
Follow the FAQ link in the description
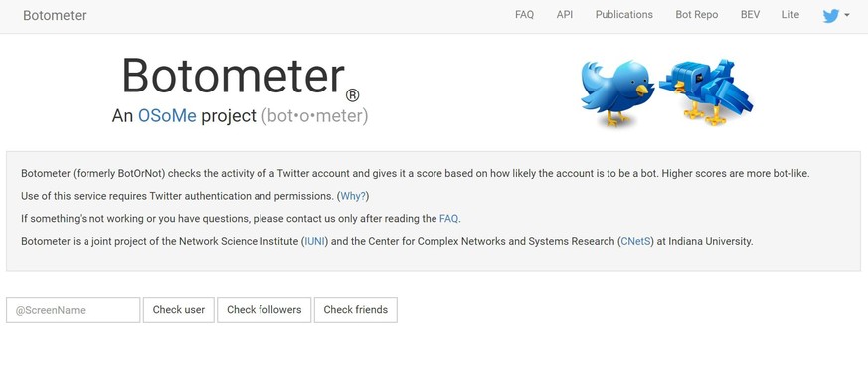[x=448, y=219]
